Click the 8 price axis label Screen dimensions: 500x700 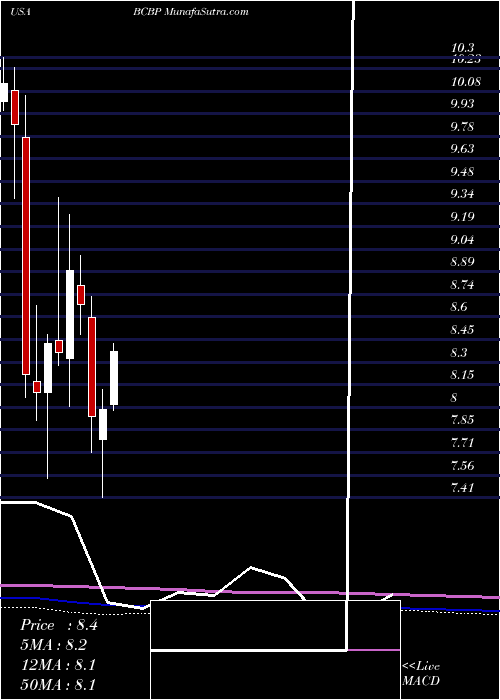pyautogui.click(x=454, y=397)
